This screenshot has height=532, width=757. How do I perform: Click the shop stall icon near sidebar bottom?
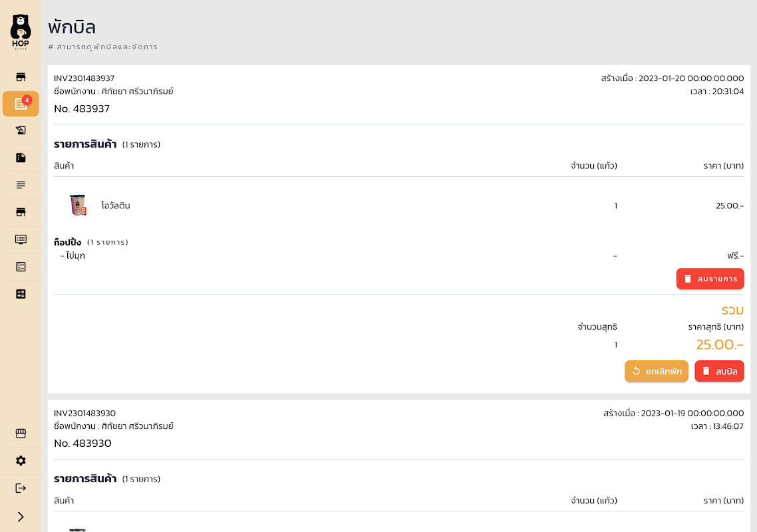pos(21,434)
